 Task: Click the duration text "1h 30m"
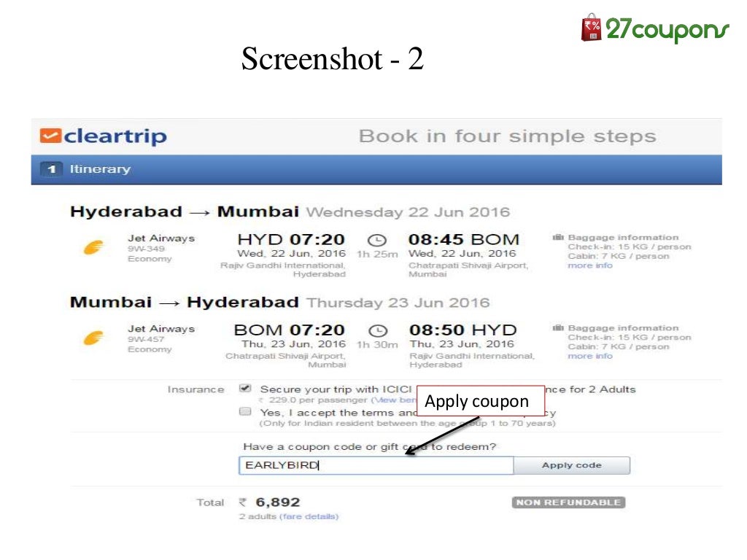tap(377, 345)
